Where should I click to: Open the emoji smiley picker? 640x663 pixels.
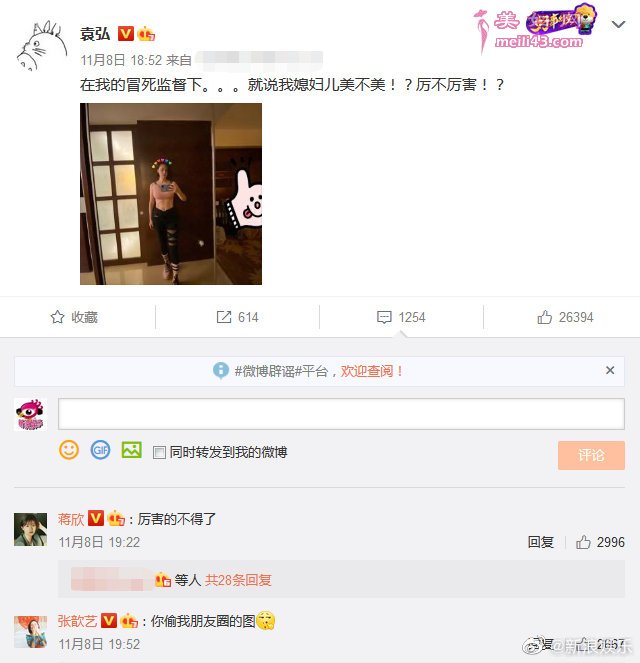click(x=69, y=449)
